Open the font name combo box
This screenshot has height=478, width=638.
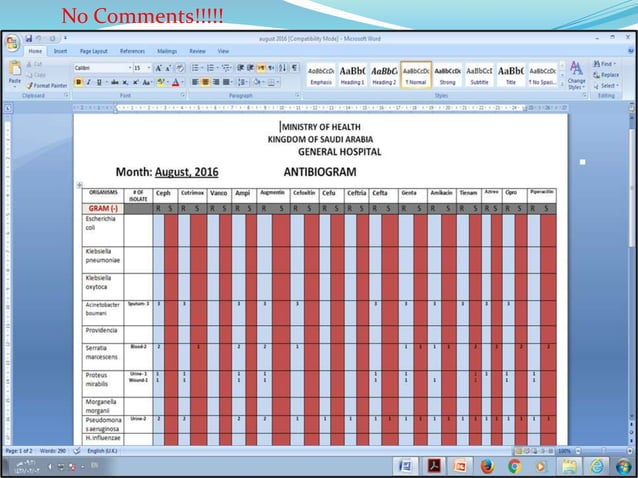pyautogui.click(x=103, y=68)
